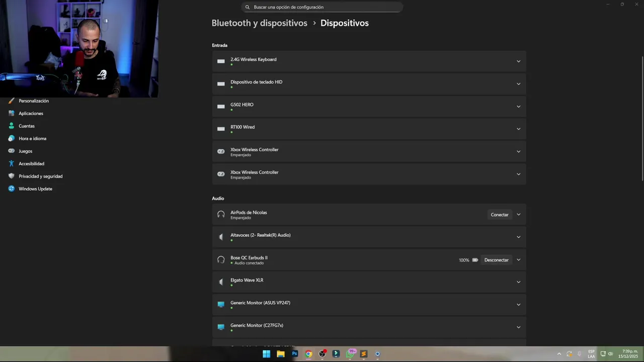Focus the Buscar una opción de configuración field

(322, 7)
